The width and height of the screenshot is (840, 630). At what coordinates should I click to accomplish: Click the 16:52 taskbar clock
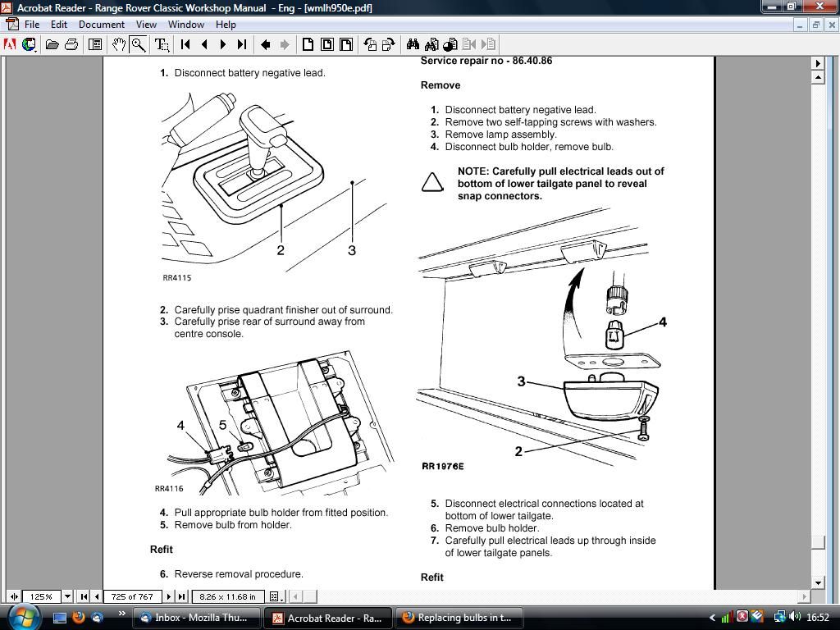818,617
